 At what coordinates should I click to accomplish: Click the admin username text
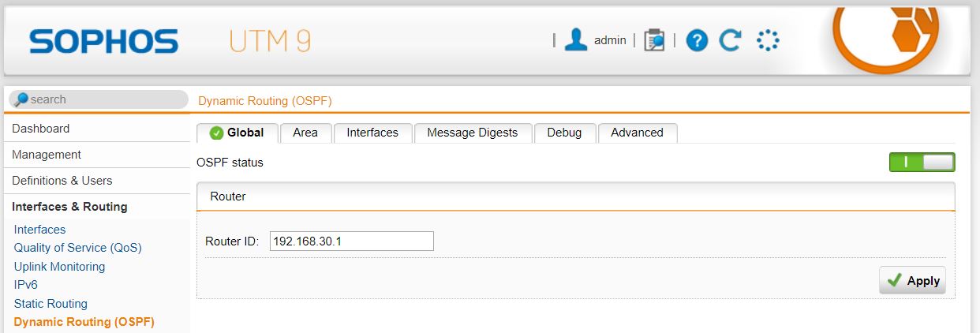coord(610,40)
